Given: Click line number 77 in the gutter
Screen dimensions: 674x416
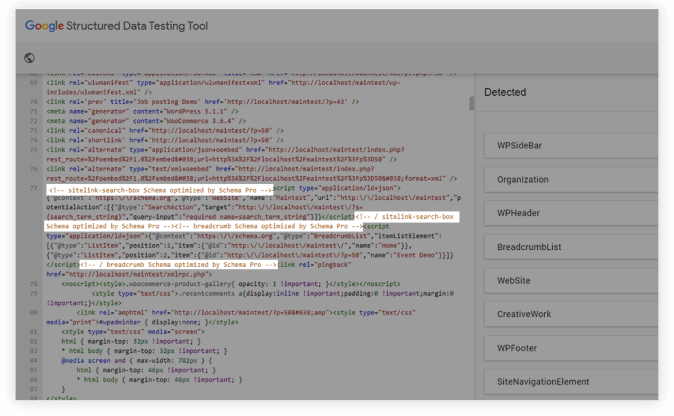Looking at the screenshot, I should 34,188.
